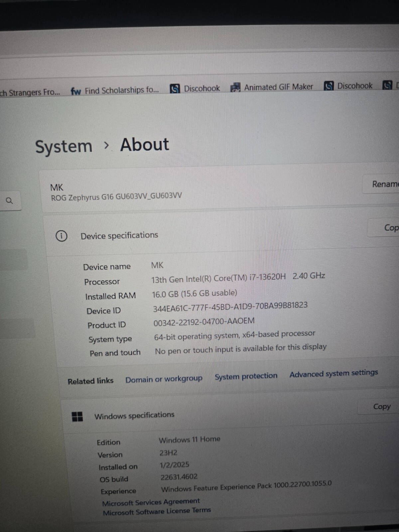Open the Animated GIF Maker bookmark
Viewport: 399px width, 532px height.
(272, 87)
